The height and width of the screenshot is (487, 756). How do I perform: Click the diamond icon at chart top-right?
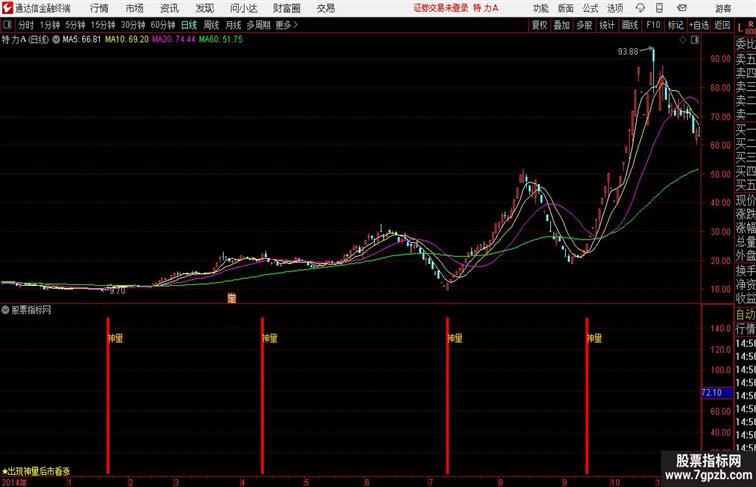pos(683,40)
